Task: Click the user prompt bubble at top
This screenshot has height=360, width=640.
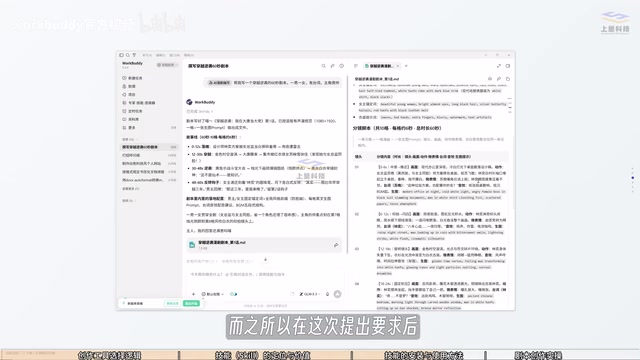Action: pos(273,82)
